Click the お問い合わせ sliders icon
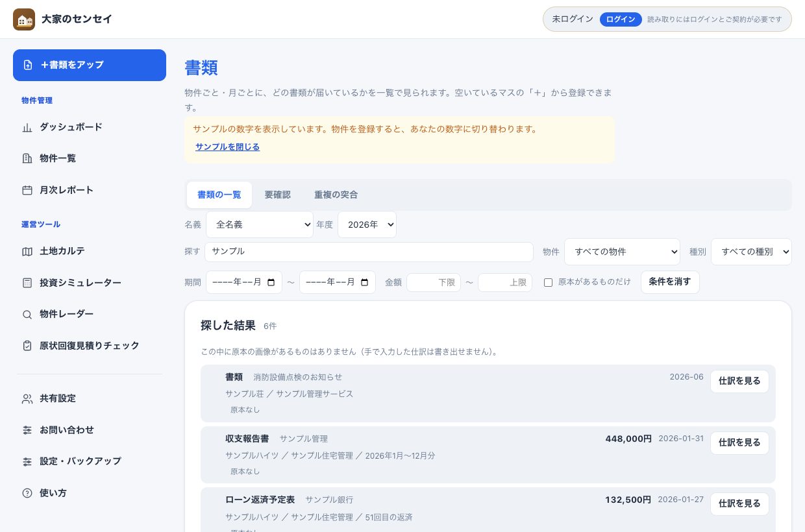 point(27,430)
